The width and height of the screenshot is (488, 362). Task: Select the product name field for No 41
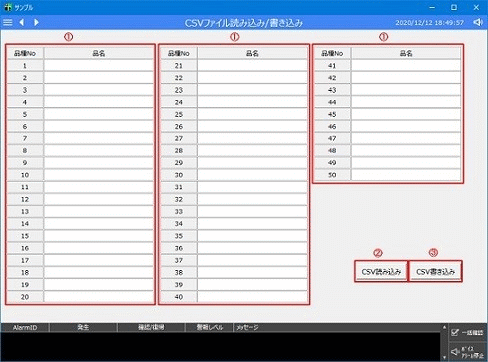tap(406, 65)
